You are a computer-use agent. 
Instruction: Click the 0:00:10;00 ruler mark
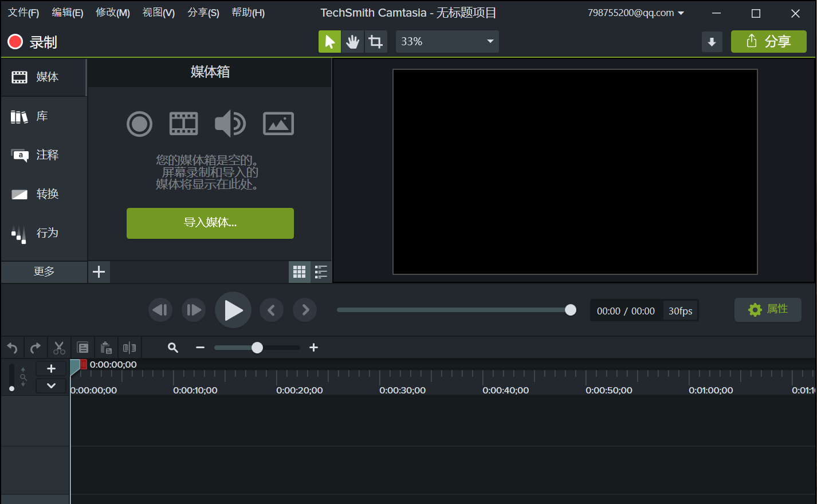(195, 390)
